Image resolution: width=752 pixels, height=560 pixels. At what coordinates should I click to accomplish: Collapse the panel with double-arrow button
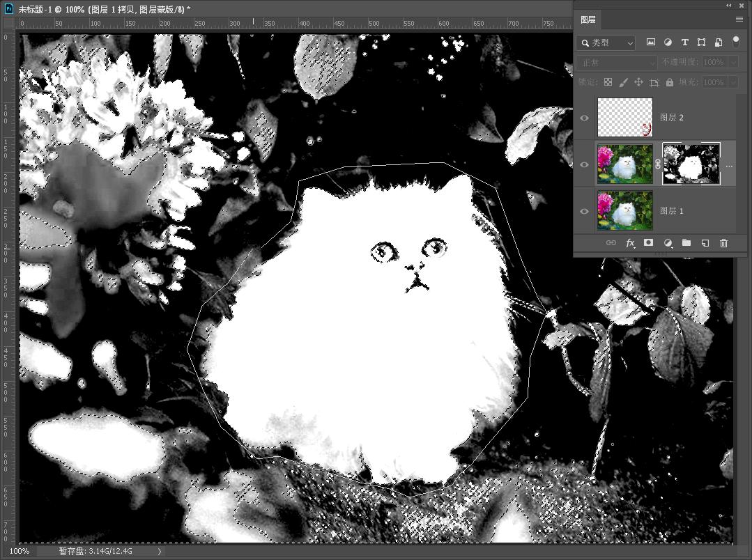coord(729,5)
